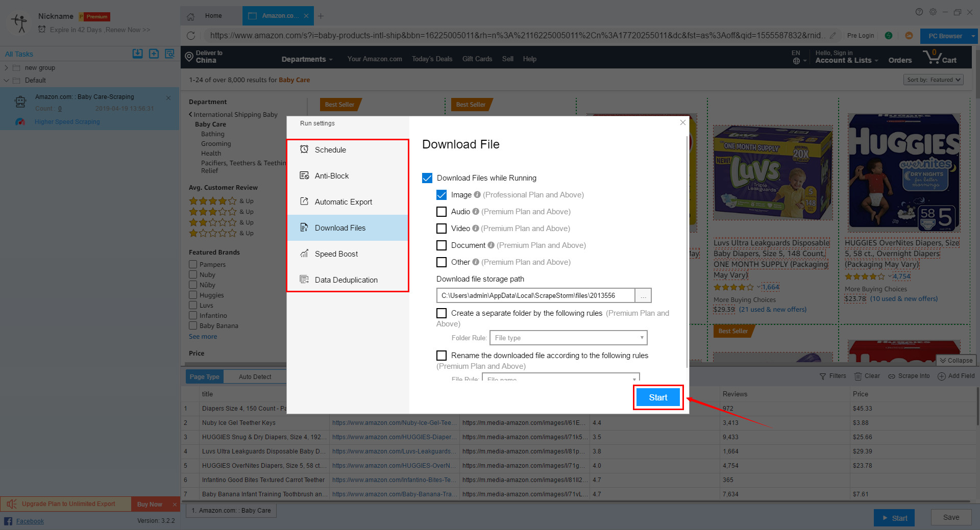Browse for storage path with ellipsis button
This screenshot has height=530, width=980.
pos(643,295)
